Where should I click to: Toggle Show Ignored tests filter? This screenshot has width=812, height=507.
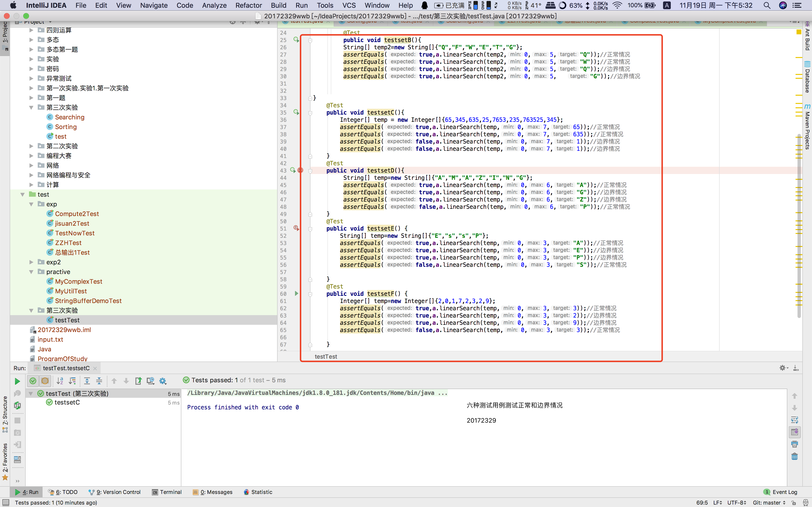pyautogui.click(x=45, y=381)
